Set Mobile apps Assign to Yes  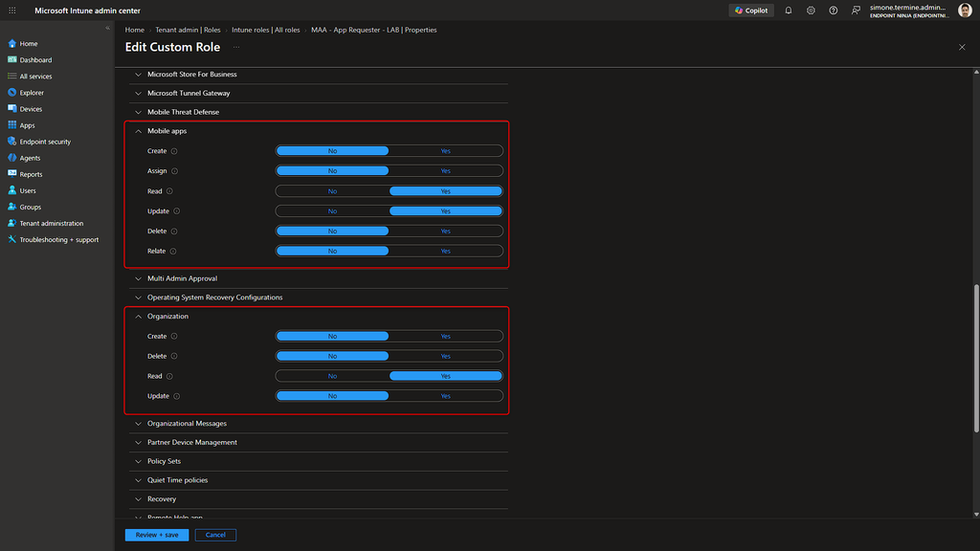click(x=446, y=171)
